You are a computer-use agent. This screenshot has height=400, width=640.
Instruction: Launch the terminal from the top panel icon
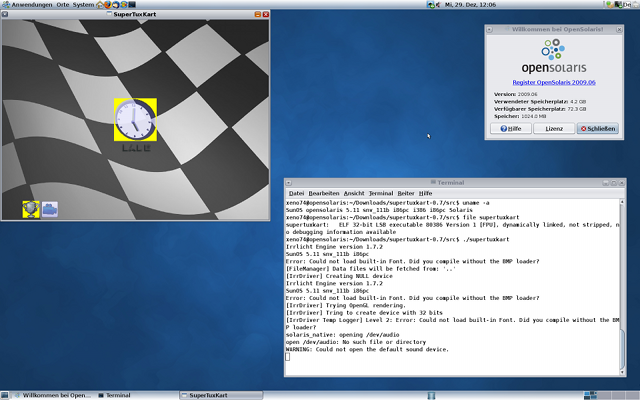[132, 4]
